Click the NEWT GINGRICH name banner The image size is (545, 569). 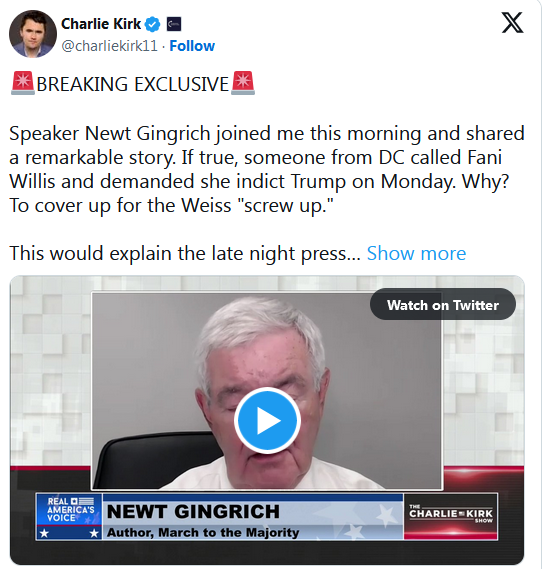pos(193,512)
